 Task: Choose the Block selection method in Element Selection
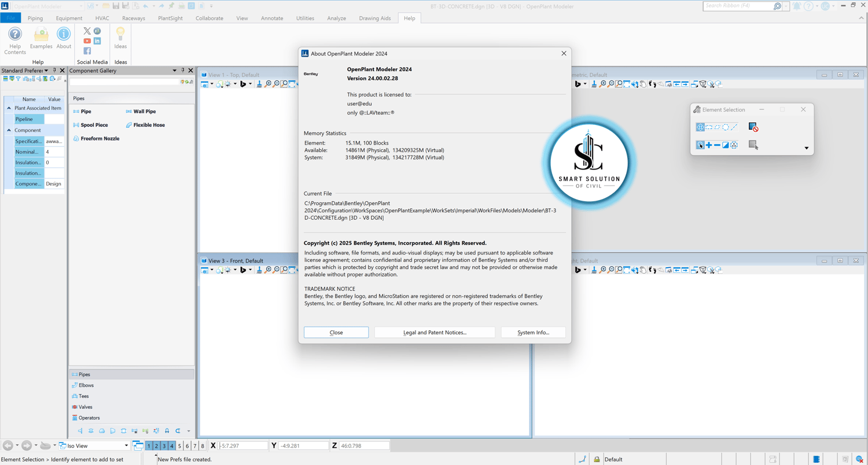coord(709,127)
